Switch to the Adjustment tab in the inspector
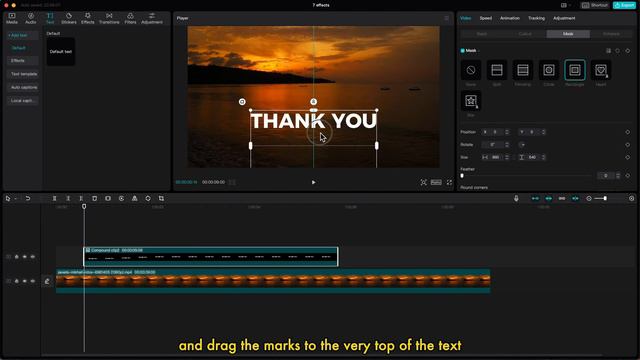 (564, 18)
